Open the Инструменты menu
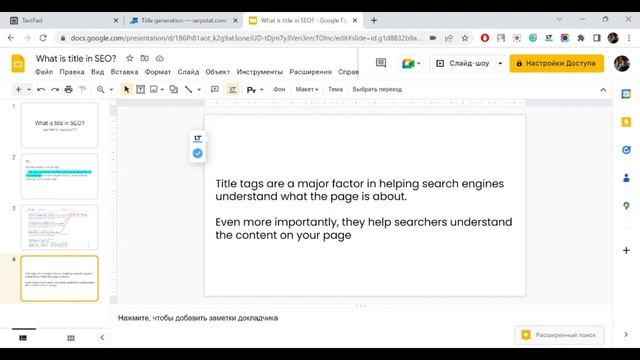Screen dimensions: 640x360 [260, 72]
